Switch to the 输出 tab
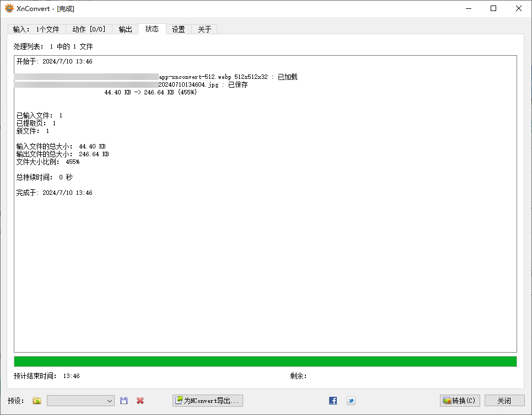The height and width of the screenshot is (415, 532). pyautogui.click(x=125, y=29)
